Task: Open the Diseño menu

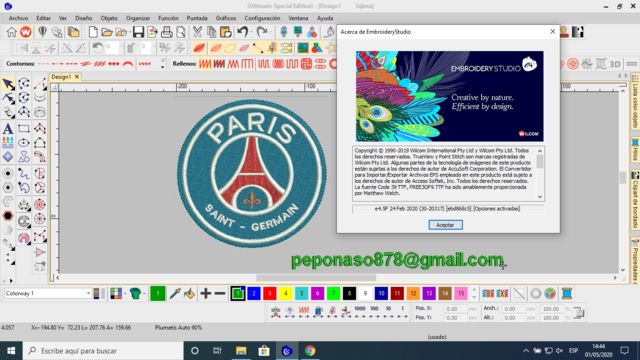Action: point(84,18)
